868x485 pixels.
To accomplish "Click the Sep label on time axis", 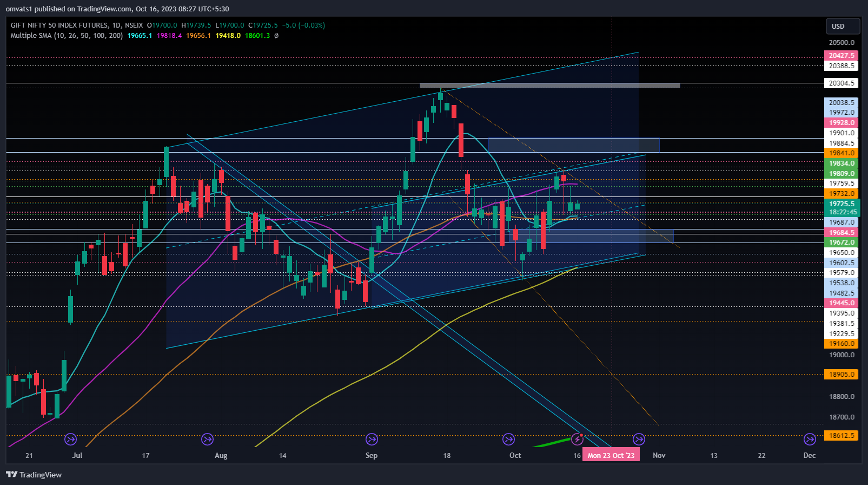I will point(372,455).
